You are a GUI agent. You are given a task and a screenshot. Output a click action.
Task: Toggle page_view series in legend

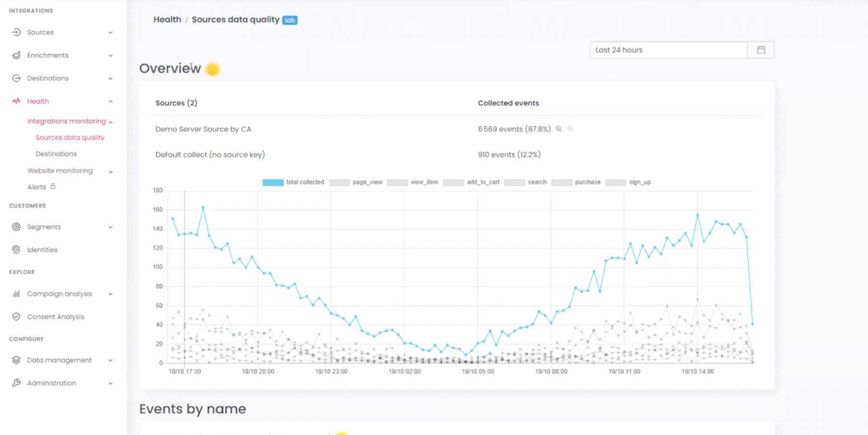coord(356,182)
